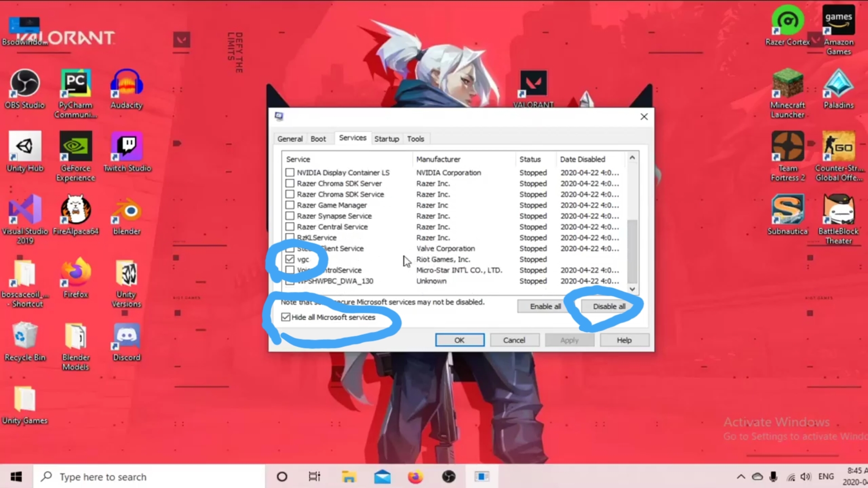Open volume control in system tray
868x488 pixels.
pyautogui.click(x=806, y=477)
